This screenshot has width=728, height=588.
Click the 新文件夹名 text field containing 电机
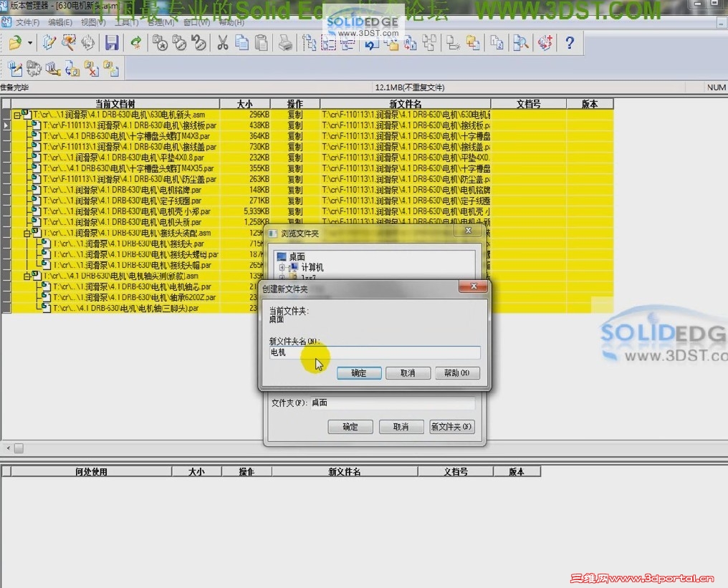pyautogui.click(x=375, y=352)
